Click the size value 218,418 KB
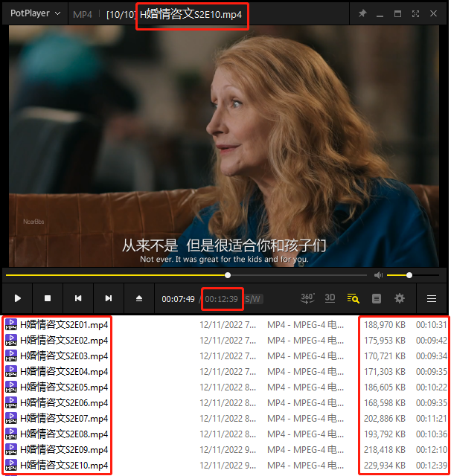451x476 pixels. coord(385,449)
